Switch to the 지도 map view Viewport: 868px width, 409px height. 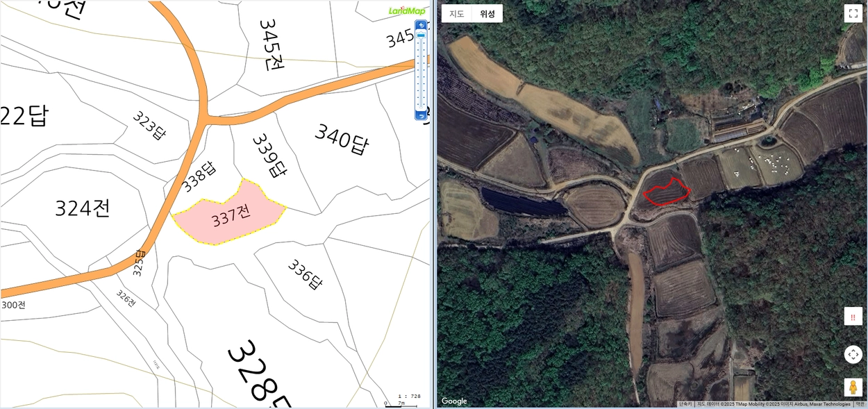point(456,14)
